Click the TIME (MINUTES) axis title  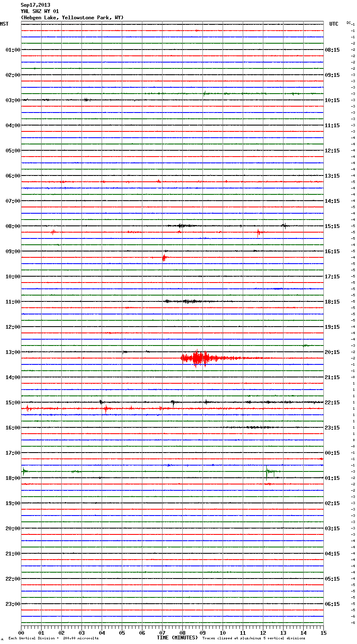pos(177,638)
